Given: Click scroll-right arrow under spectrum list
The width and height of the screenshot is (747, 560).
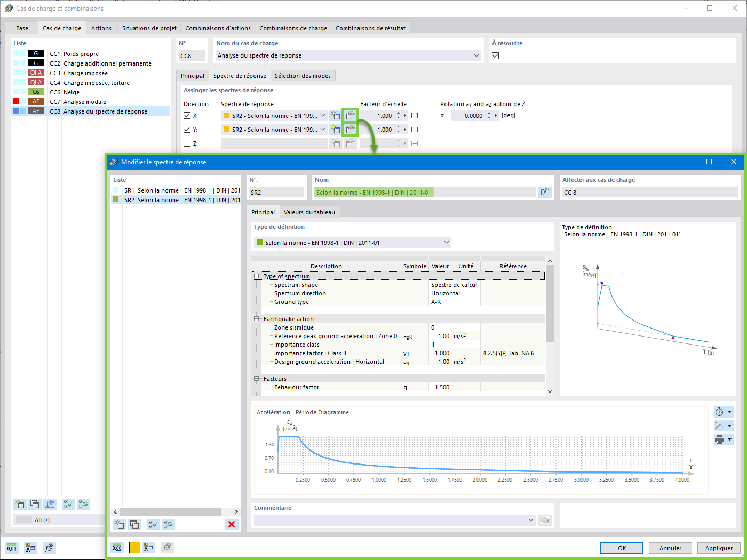Looking at the screenshot, I should tap(236, 511).
